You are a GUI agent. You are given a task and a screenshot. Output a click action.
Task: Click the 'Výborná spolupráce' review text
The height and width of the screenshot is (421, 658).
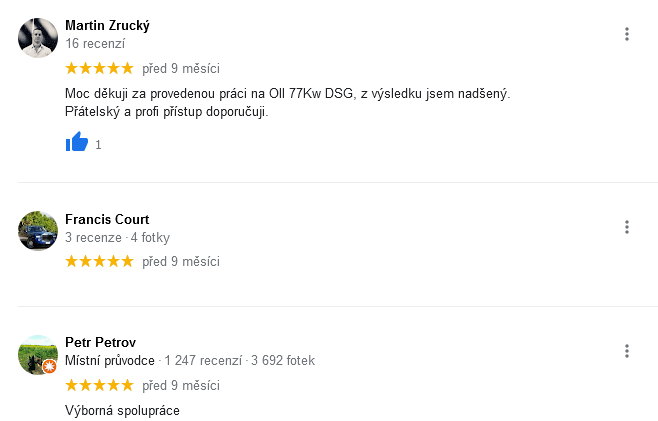[123, 410]
